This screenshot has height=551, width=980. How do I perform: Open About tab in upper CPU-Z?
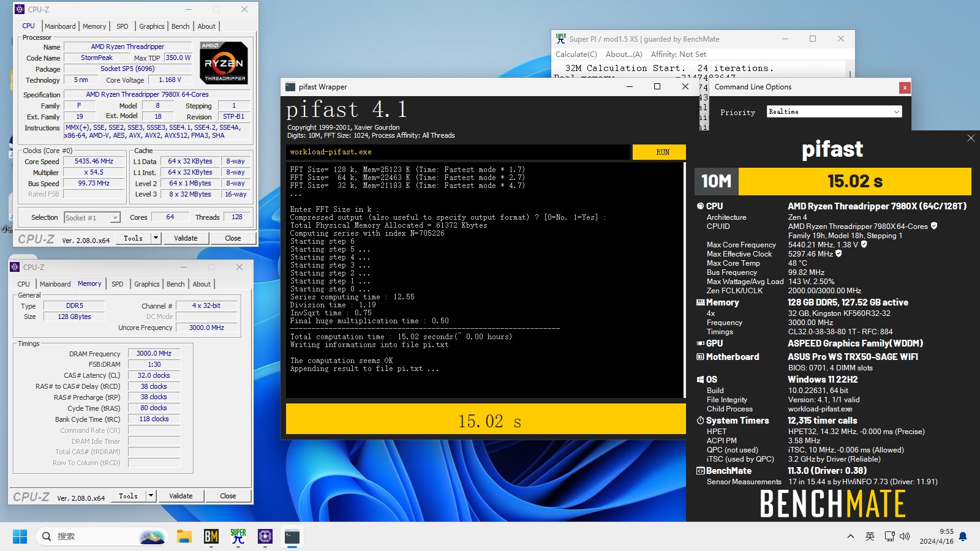coord(206,26)
